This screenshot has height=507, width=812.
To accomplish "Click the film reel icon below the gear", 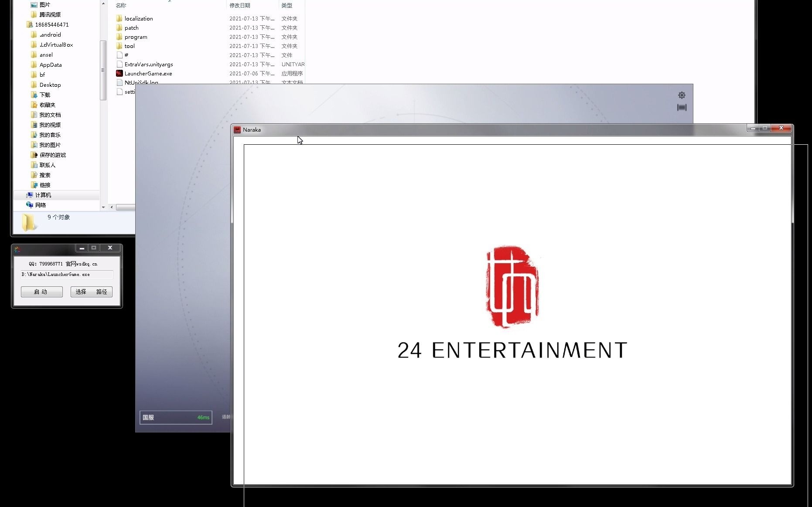I will point(682,108).
